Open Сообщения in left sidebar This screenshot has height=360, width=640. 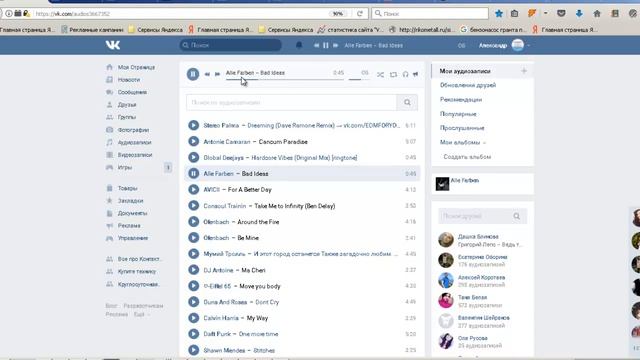click(132, 92)
